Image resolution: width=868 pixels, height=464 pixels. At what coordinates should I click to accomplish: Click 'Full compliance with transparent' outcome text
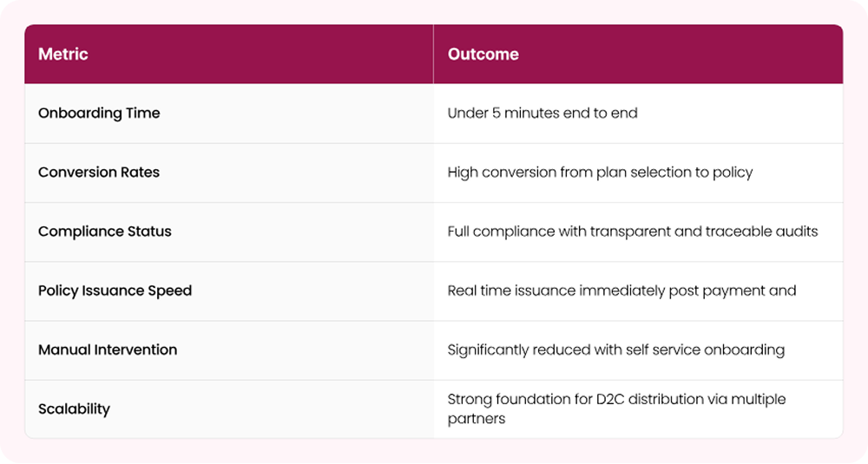[556, 231]
